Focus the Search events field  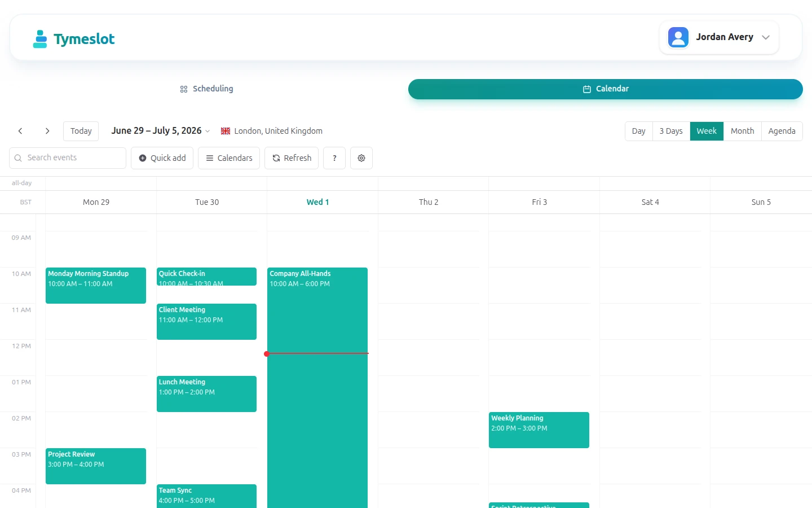tap(68, 158)
